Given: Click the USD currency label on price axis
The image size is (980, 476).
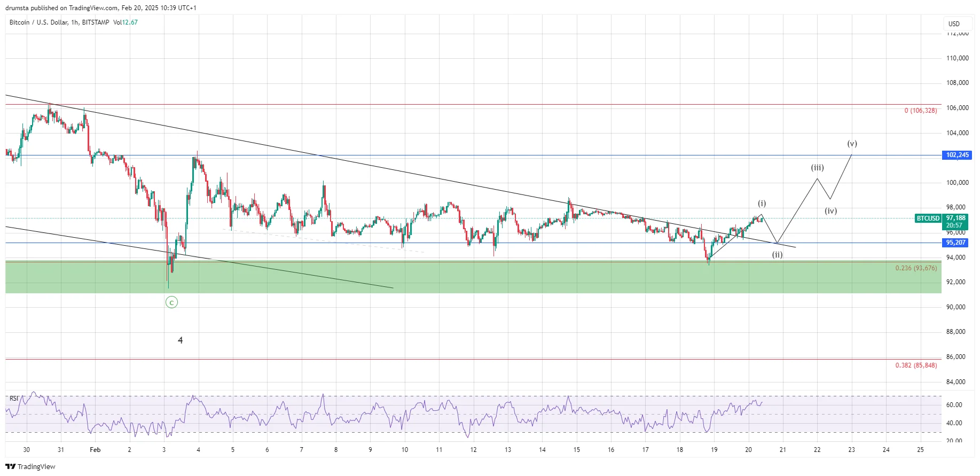Looking at the screenshot, I should pyautogui.click(x=954, y=24).
